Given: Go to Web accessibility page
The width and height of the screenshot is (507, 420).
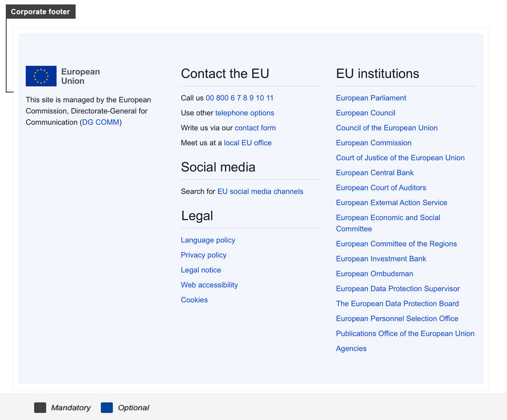Looking at the screenshot, I should 209,285.
